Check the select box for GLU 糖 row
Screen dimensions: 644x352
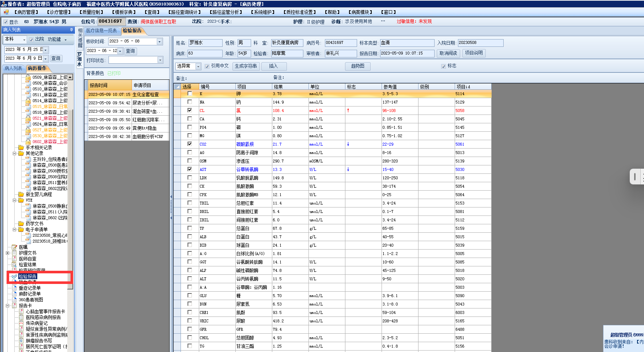(190, 295)
